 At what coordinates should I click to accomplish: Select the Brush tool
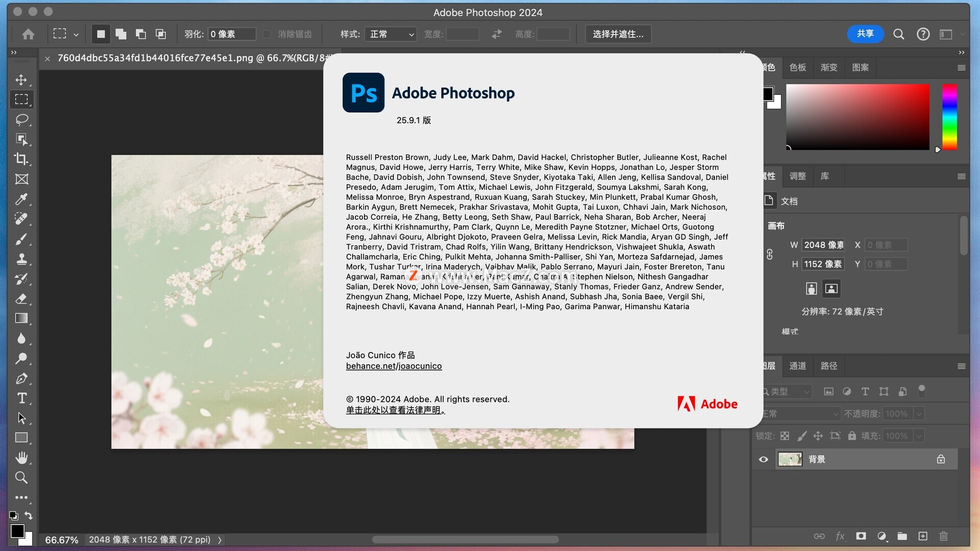coord(21,239)
